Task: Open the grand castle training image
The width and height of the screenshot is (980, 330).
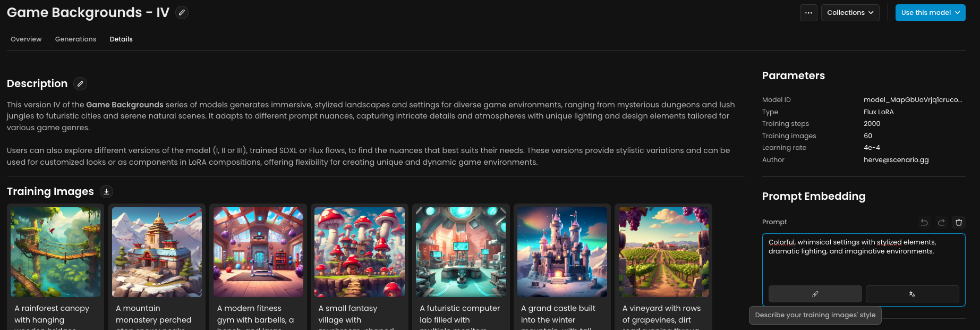Action: click(562, 252)
